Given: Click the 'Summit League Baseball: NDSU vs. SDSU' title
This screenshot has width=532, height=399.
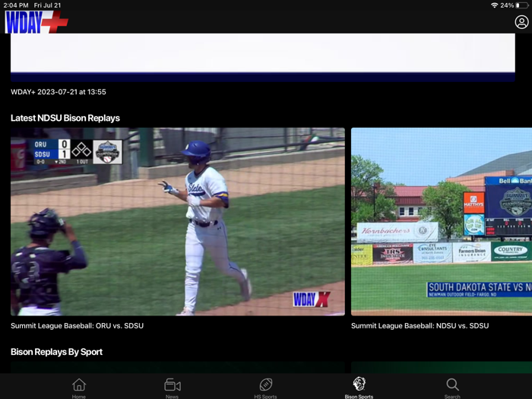Looking at the screenshot, I should point(420,326).
